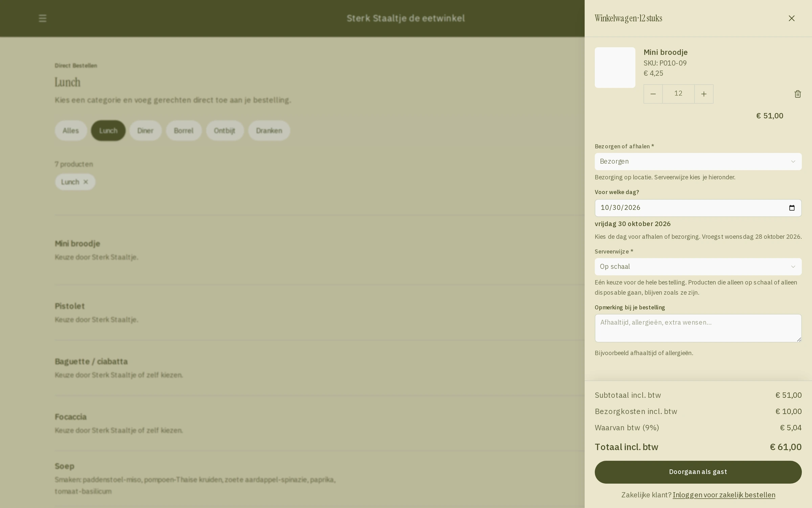Increase Mini broodje quantity with plus

704,94
